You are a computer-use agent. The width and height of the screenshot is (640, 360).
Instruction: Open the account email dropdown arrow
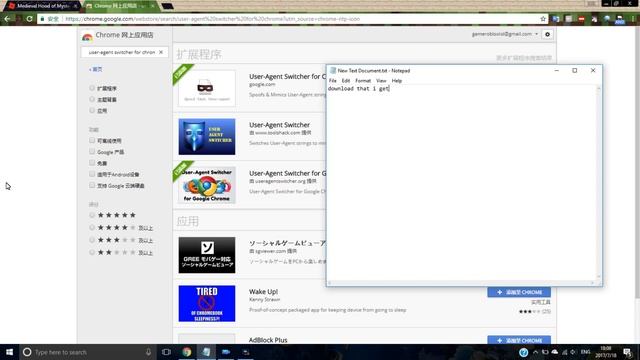536,34
